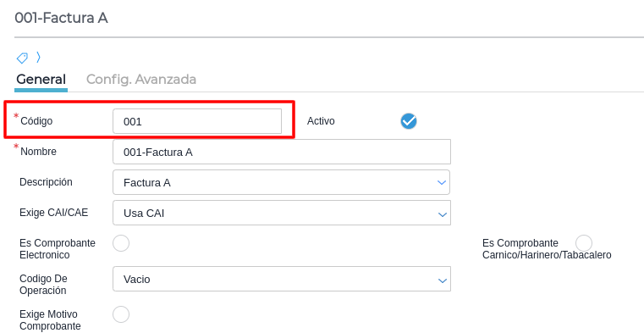Click the Nombre field label
Screen dimensions: 644x333
39,152
